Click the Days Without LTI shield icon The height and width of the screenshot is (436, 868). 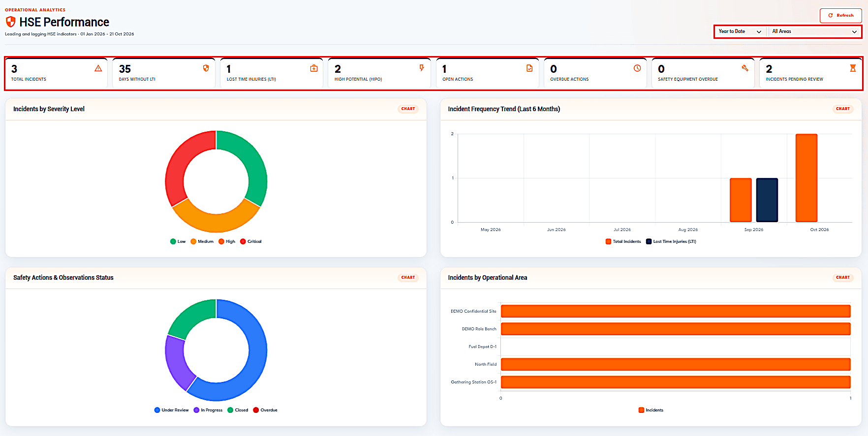click(206, 68)
